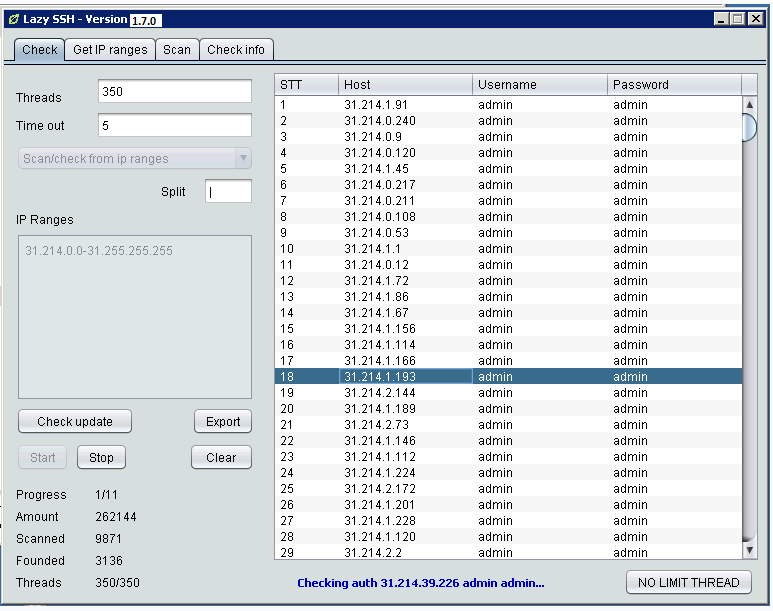Switch to the Check info tab
Image resolution: width=773 pixels, height=611 pixels.
point(236,50)
